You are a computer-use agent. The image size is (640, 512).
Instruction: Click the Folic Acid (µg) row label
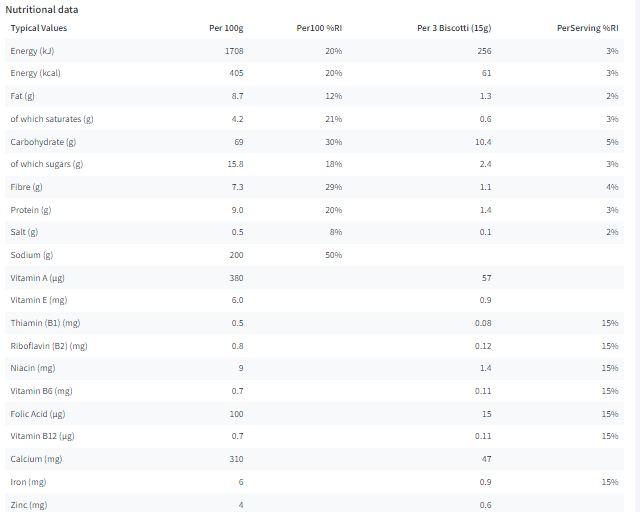coord(38,414)
